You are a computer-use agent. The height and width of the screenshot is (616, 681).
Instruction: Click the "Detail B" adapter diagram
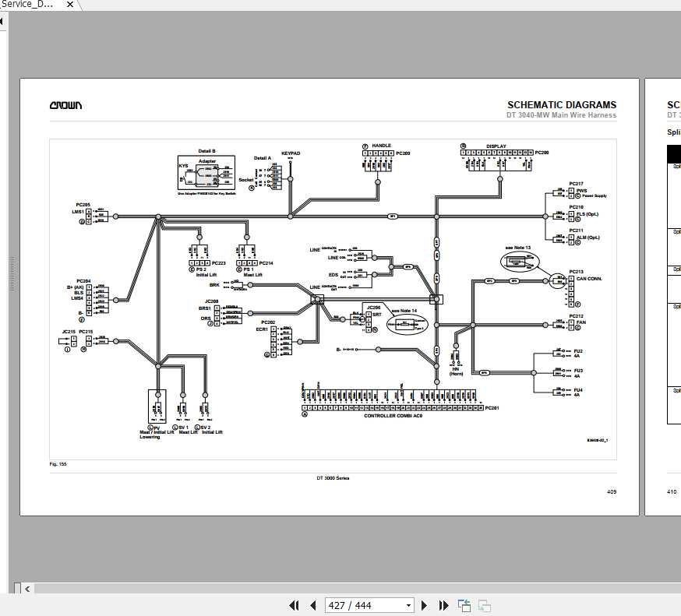(206, 172)
